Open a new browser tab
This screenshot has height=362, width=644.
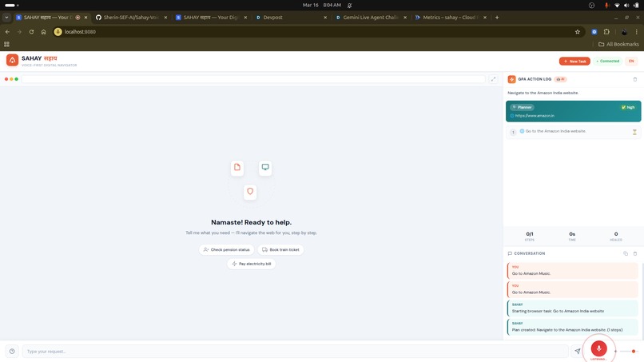coord(497,18)
